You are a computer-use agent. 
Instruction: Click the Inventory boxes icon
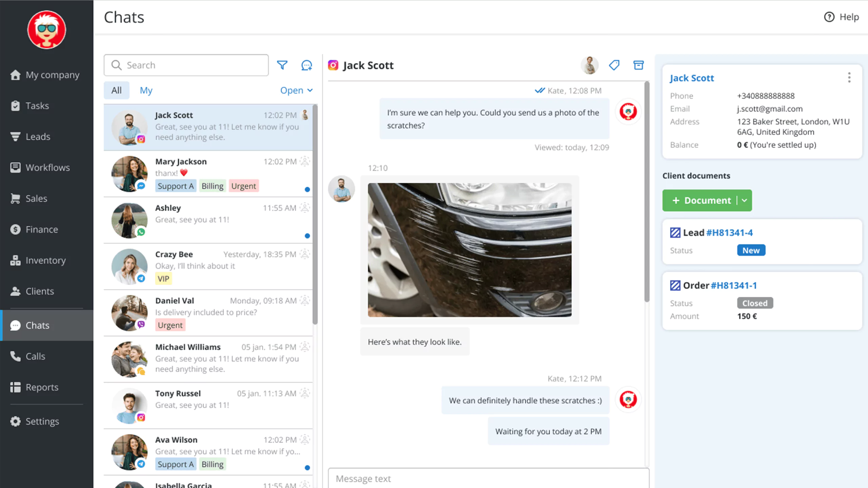(x=15, y=260)
